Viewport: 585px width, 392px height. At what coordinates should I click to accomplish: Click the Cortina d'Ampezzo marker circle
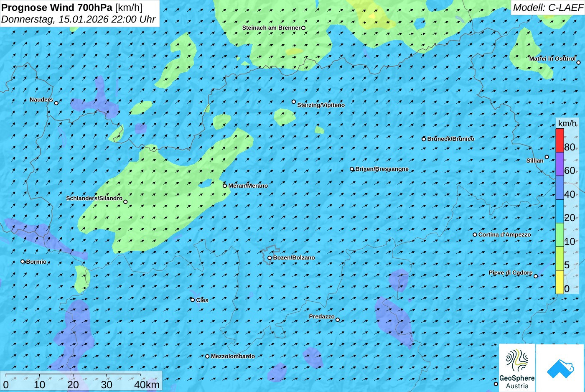tap(475, 234)
